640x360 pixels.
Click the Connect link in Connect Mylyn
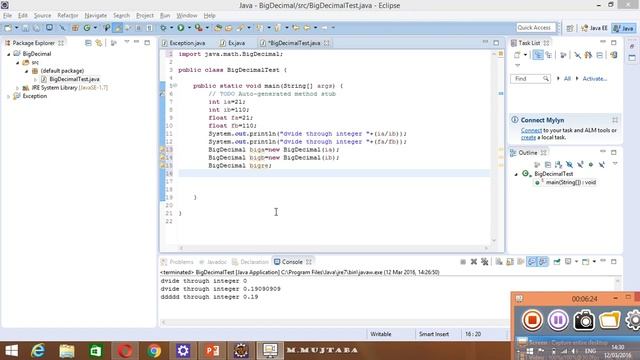[x=531, y=130]
